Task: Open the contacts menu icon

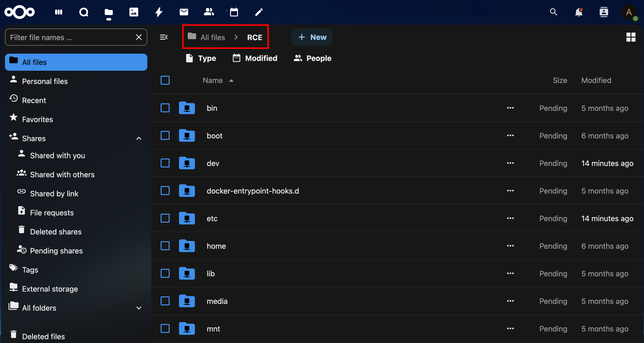Action: point(604,12)
